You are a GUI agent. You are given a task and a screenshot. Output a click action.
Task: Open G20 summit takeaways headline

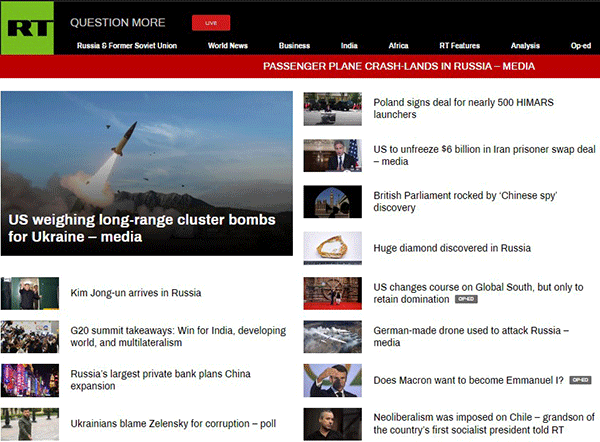point(178,336)
